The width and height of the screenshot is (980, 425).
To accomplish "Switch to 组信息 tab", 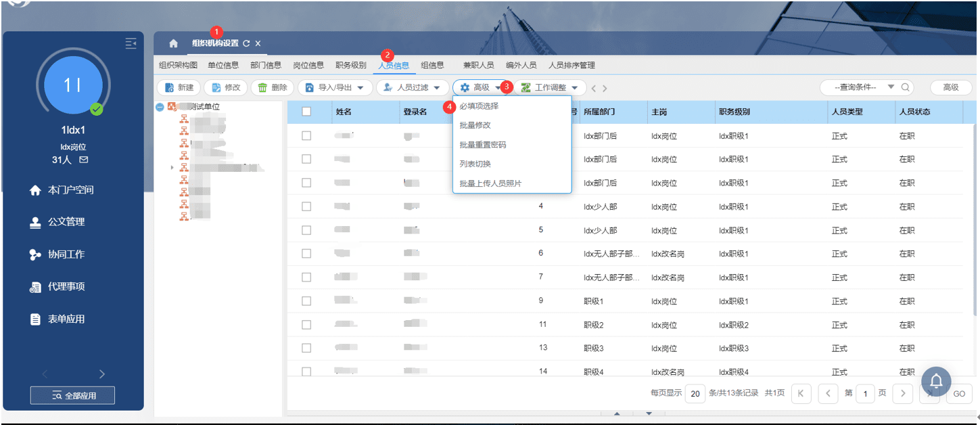I will coord(432,66).
